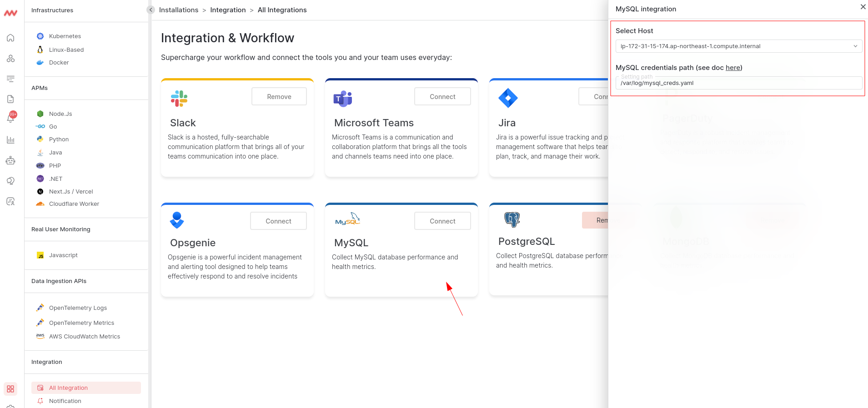Viewport: 868px width, 408px height.
Task: Open Java APM
Action: point(55,153)
